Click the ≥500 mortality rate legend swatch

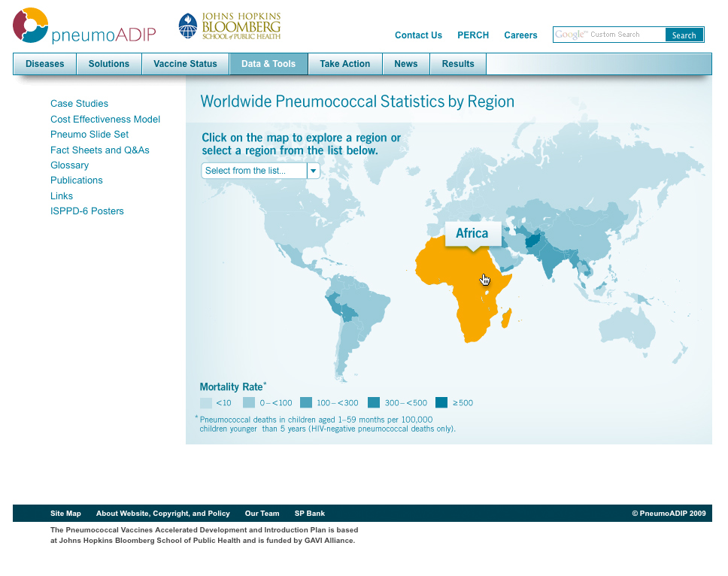click(441, 402)
